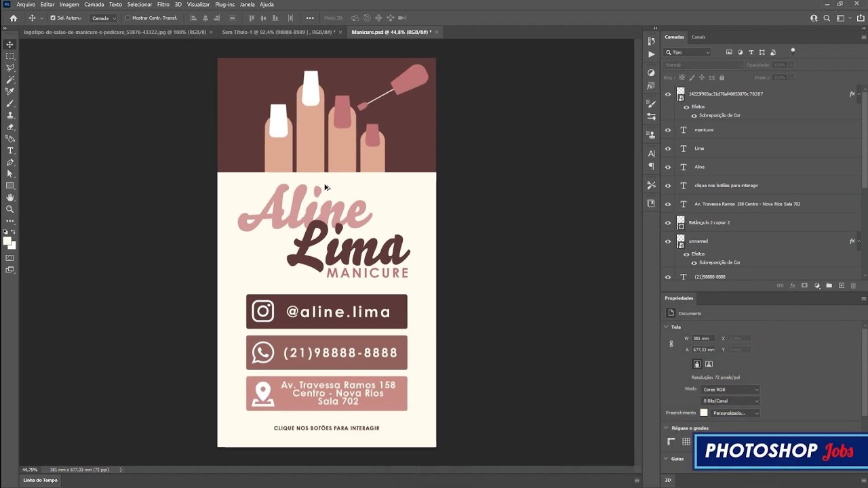Select the Move tool in the toolbox
Image resolution: width=868 pixels, height=488 pixels.
click(9, 44)
